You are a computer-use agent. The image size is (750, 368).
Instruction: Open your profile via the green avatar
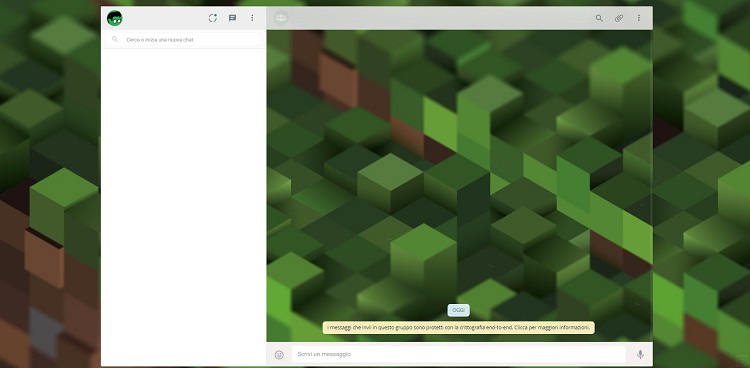pyautogui.click(x=115, y=18)
